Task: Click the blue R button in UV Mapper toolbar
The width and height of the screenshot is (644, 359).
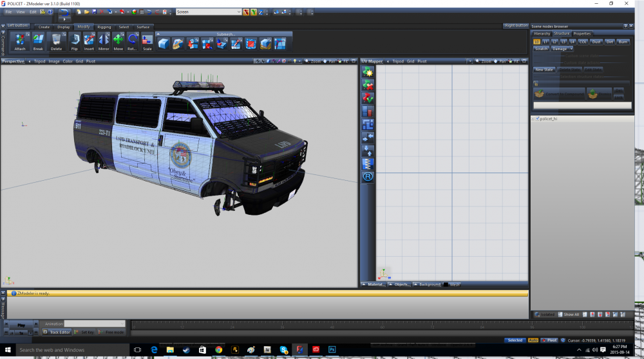Action: (368, 176)
